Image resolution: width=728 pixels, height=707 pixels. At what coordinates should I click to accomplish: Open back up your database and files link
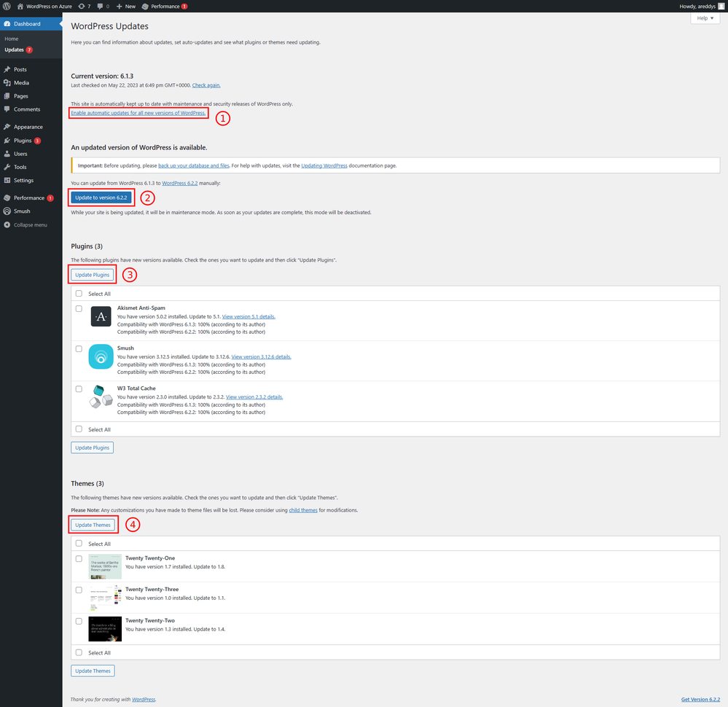click(194, 165)
